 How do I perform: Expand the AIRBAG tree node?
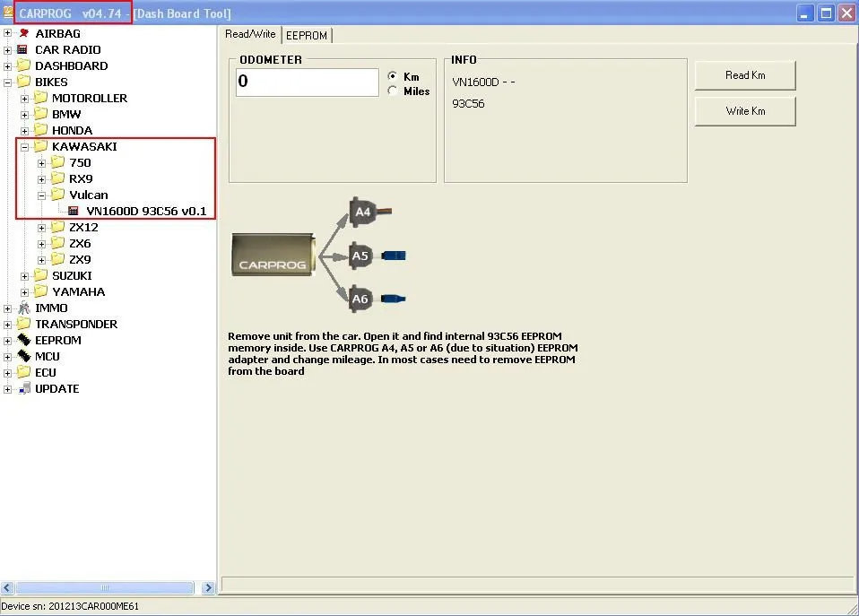8,33
